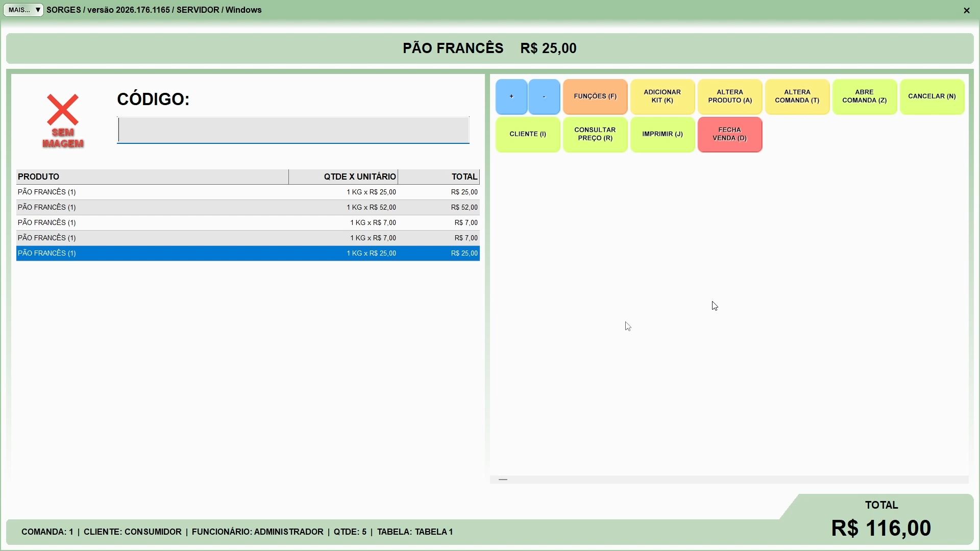980x551 pixels.
Task: Click IMPRIMIR (J) button
Action: (x=663, y=134)
